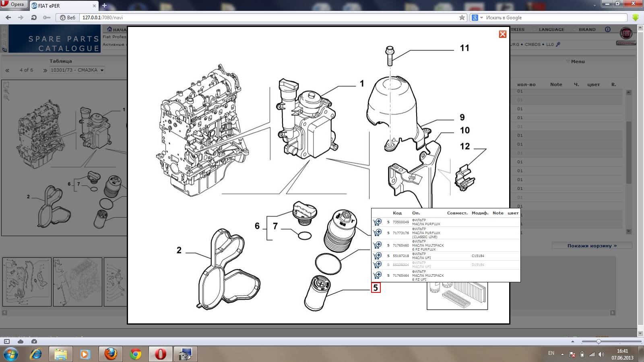Add part 73500049 to the cart
The height and width of the screenshot is (362, 644).
tap(377, 222)
